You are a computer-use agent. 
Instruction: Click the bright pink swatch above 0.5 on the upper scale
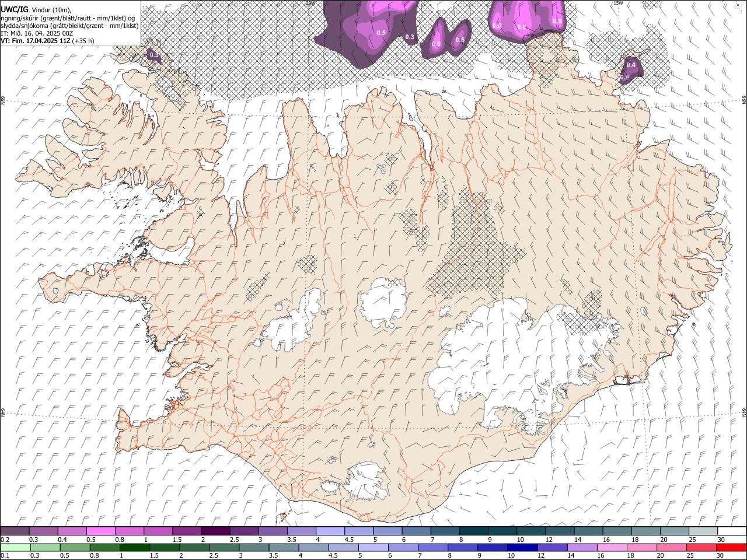100,531
